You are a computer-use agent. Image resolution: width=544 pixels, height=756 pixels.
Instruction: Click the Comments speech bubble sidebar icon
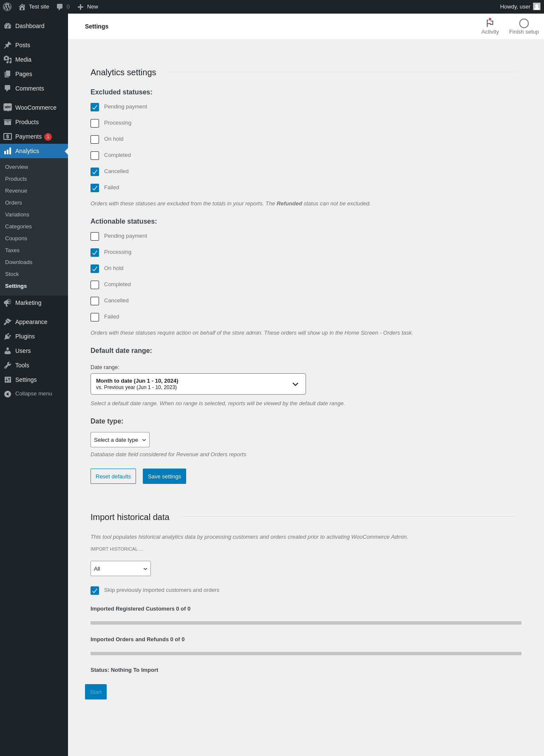coord(8,88)
